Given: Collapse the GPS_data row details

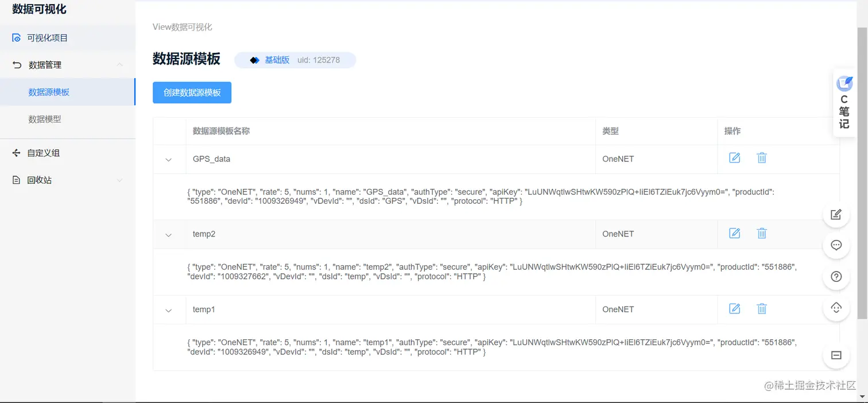Looking at the screenshot, I should tap(169, 160).
